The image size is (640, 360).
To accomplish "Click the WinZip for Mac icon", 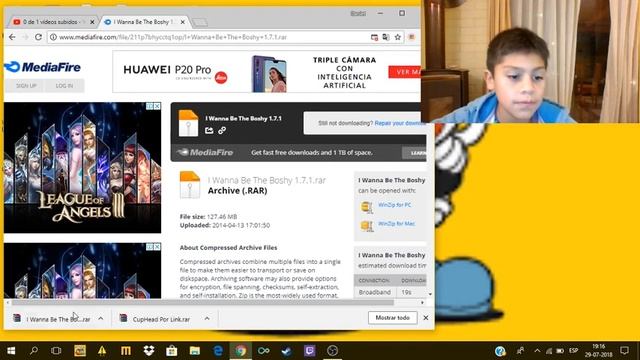I will (367, 225).
